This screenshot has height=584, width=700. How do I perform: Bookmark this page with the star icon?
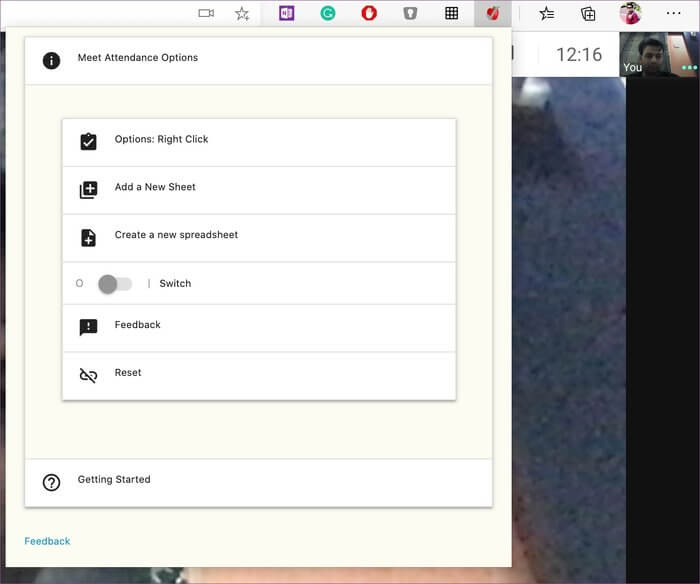pyautogui.click(x=242, y=14)
